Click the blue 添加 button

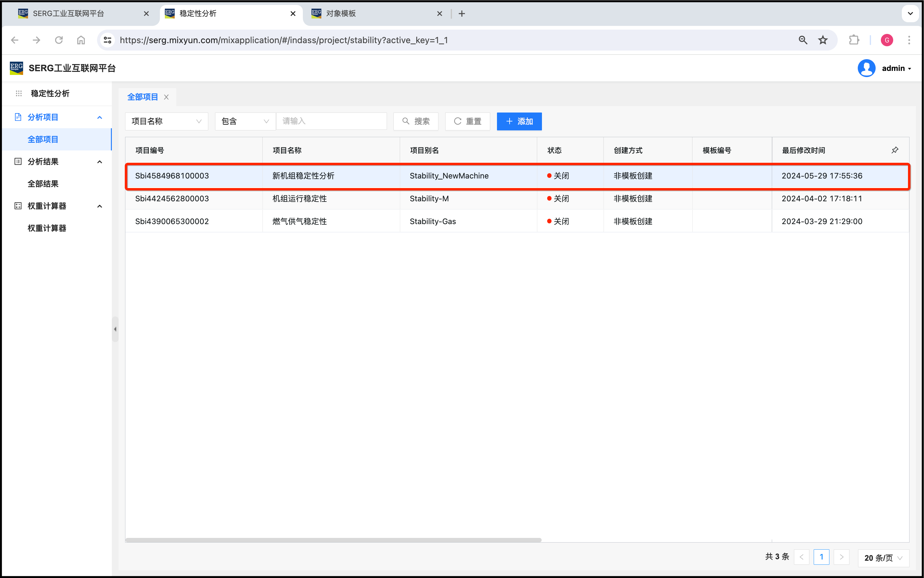tap(519, 121)
